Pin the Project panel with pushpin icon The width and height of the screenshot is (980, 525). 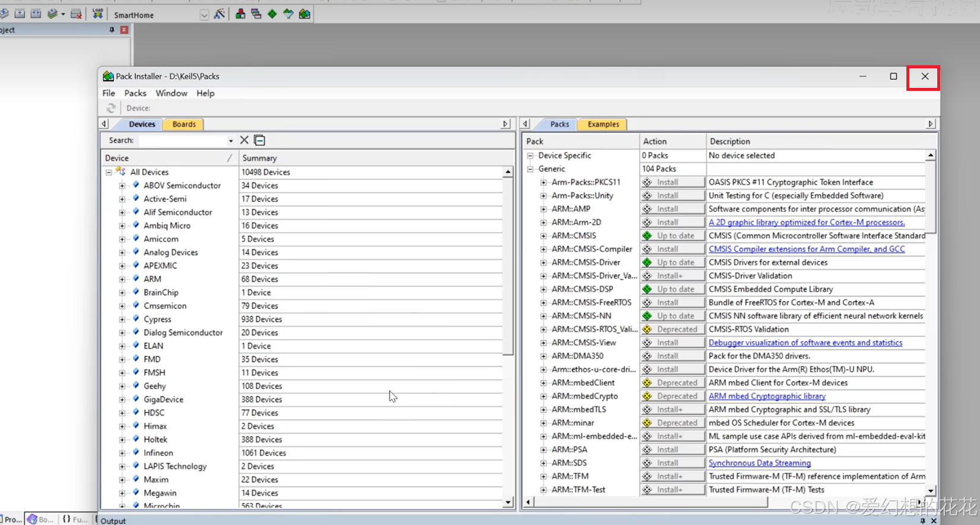tap(112, 30)
